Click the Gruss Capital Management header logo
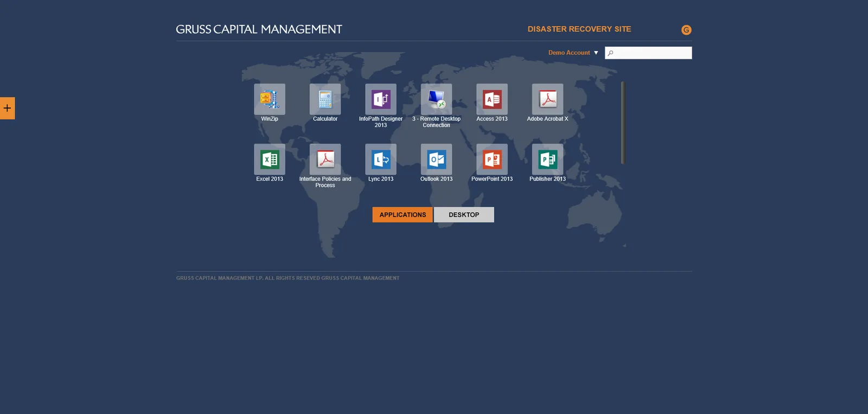 259,29
